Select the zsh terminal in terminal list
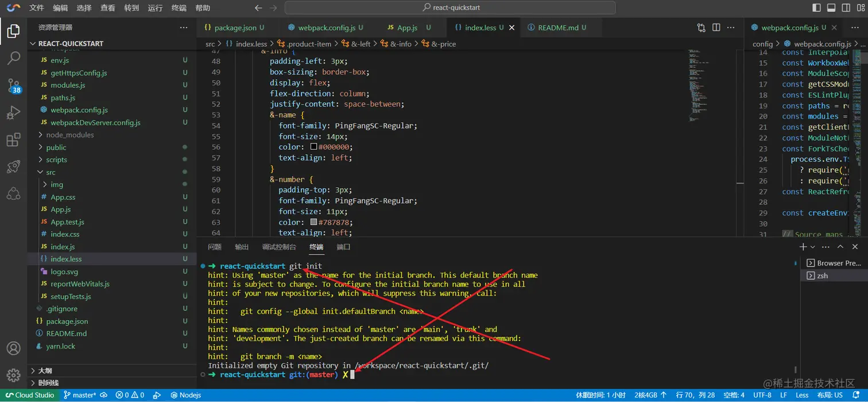Image resolution: width=868 pixels, height=402 pixels. click(834, 276)
